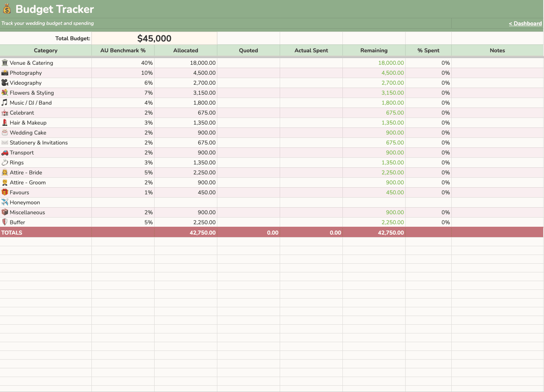Select the bride icon for Attire - Bride
The height and width of the screenshot is (392, 544).
(5, 172)
